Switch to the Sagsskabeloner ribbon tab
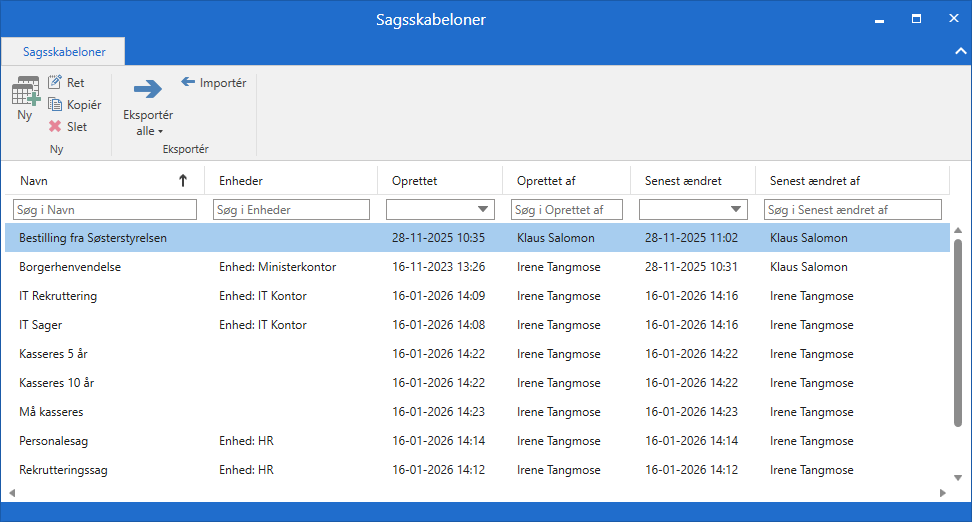The image size is (972, 522). [64, 51]
